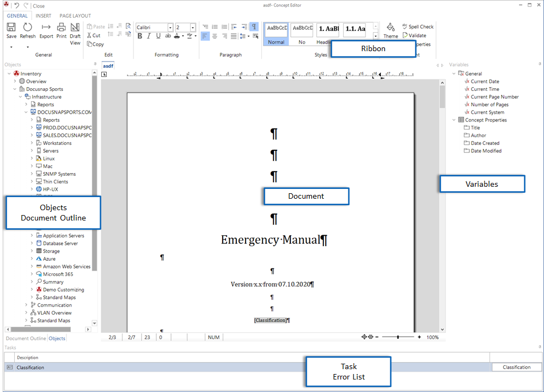Open the PAGE LAYOUT ribbon tab
The height and width of the screenshot is (392, 544).
pyautogui.click(x=75, y=16)
